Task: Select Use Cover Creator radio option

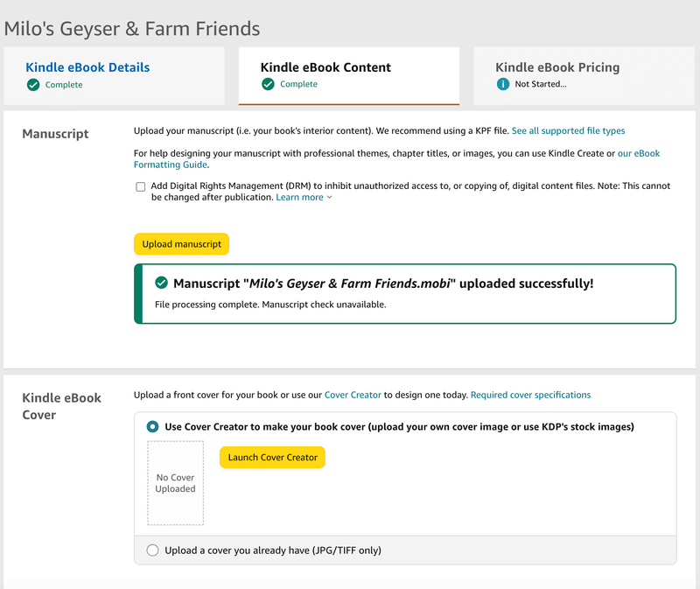Action: click(x=153, y=427)
